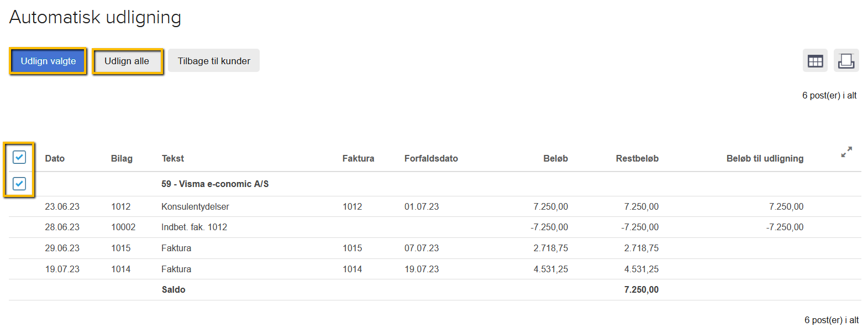
Task: Select the 59 - Visma e-conomic A/S group row
Action: (215, 184)
